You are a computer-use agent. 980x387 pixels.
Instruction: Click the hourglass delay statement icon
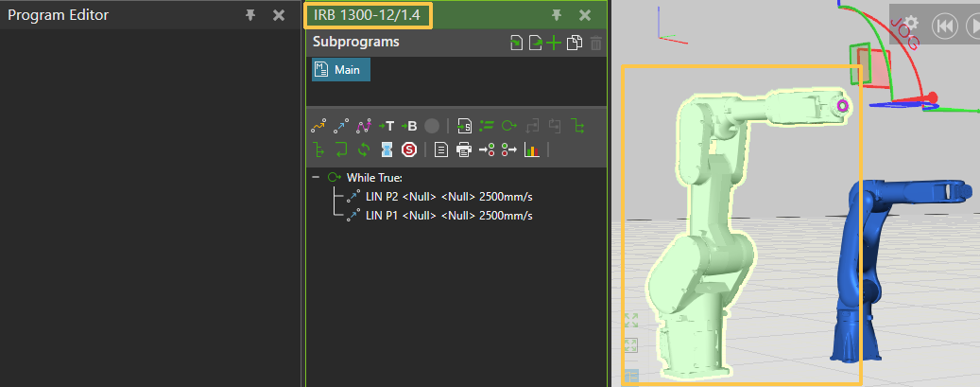point(387,150)
